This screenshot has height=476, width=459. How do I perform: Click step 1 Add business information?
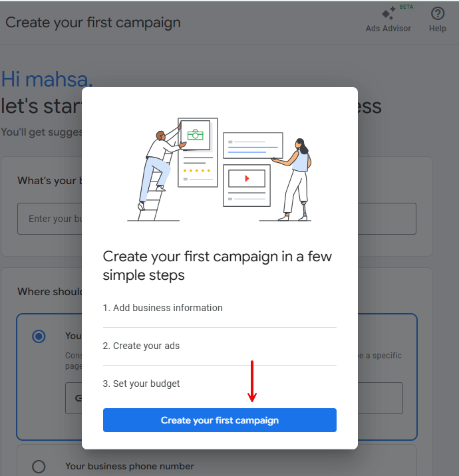[x=162, y=308]
